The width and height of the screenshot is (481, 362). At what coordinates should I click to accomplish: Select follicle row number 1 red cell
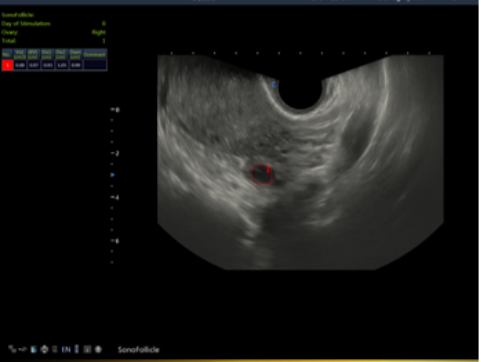click(x=8, y=65)
